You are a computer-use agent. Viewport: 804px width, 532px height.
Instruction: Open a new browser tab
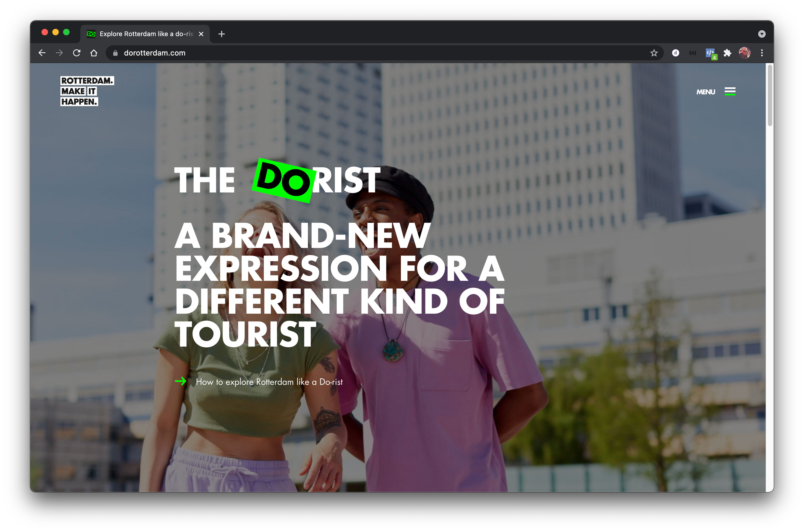click(222, 34)
